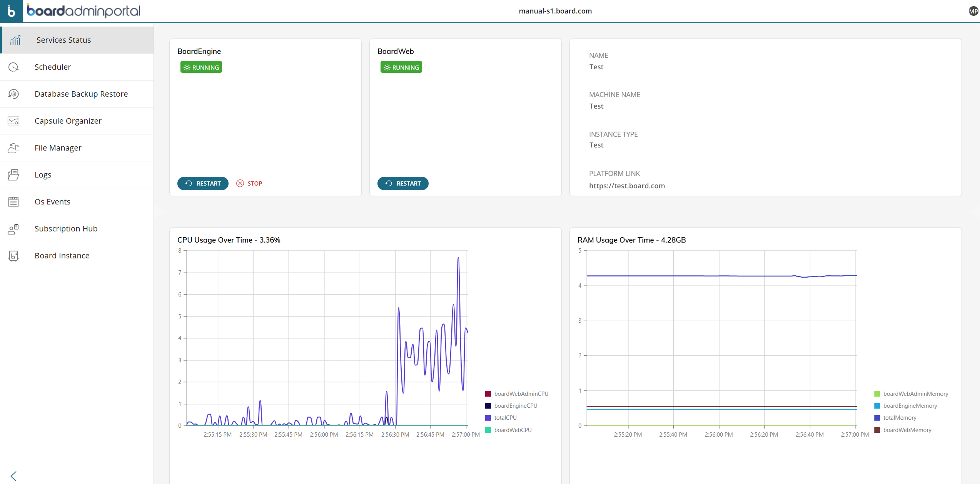Screen dimensions: 980x484
Task: Toggle totalMemory legend swatch
Action: coord(877,418)
